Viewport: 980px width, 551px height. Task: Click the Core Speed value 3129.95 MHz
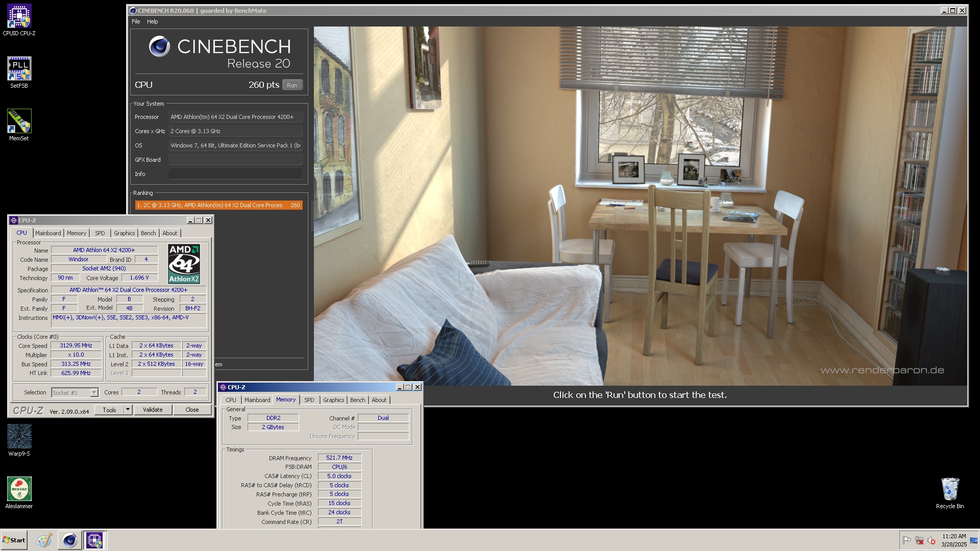pos(76,345)
